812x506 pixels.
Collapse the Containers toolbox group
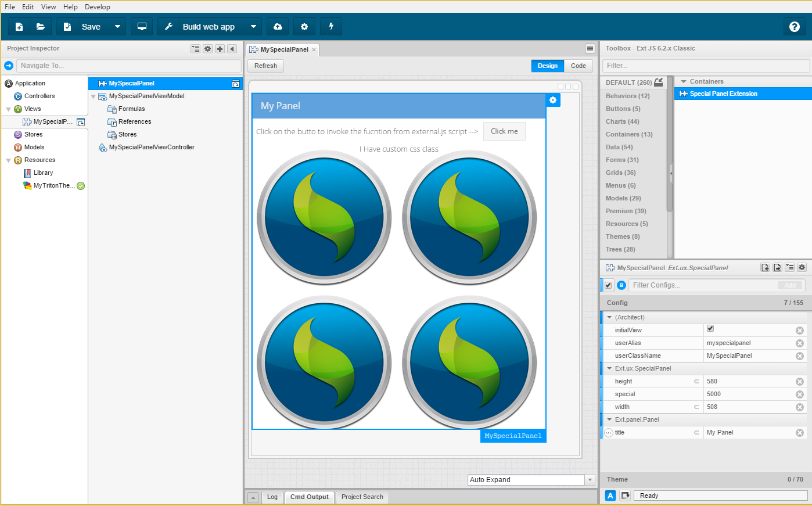click(684, 81)
